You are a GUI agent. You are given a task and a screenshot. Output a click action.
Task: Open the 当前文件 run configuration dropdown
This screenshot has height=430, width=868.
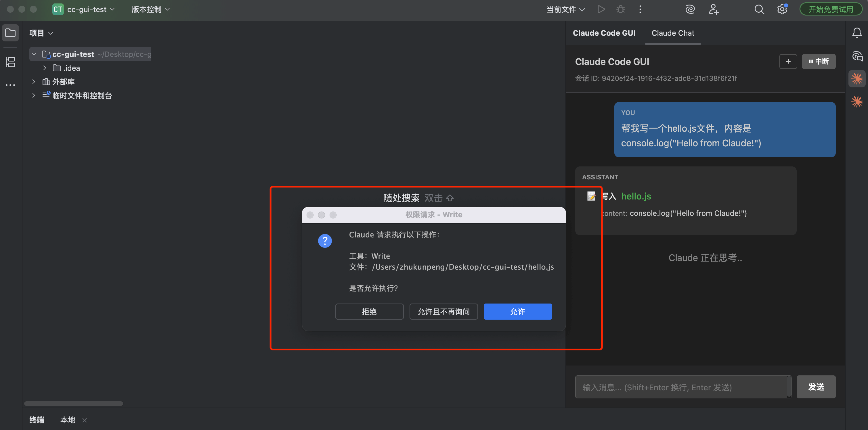pos(565,9)
